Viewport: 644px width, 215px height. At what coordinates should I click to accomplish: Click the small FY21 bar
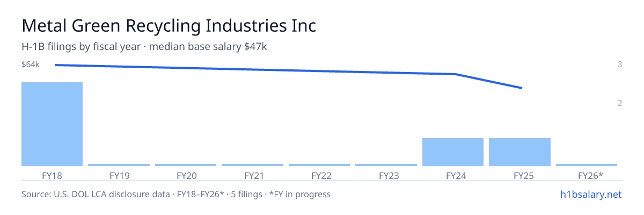(x=252, y=165)
